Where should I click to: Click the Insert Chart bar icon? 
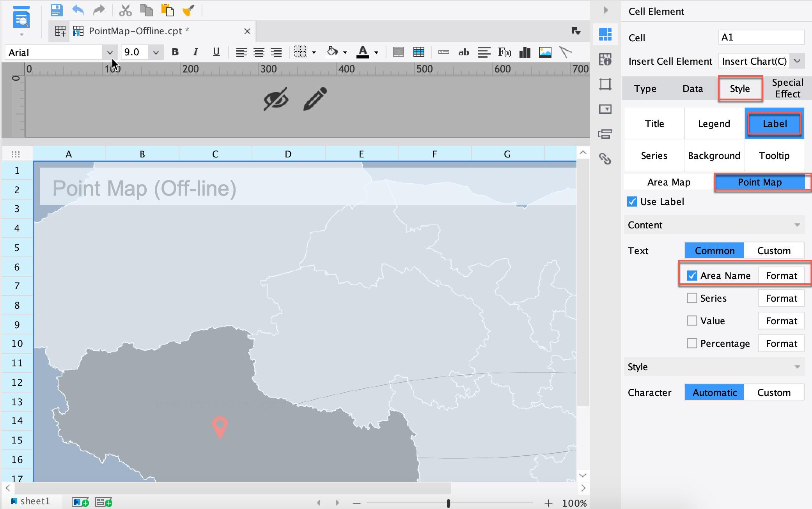(x=525, y=52)
